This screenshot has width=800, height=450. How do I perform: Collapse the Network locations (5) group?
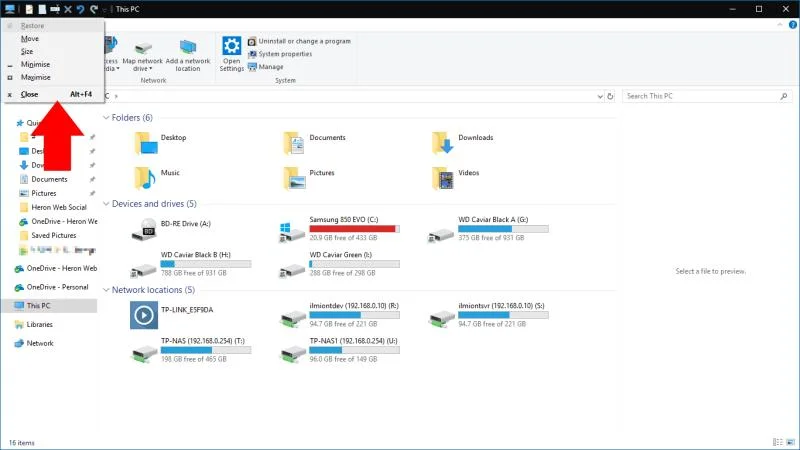[106, 290]
